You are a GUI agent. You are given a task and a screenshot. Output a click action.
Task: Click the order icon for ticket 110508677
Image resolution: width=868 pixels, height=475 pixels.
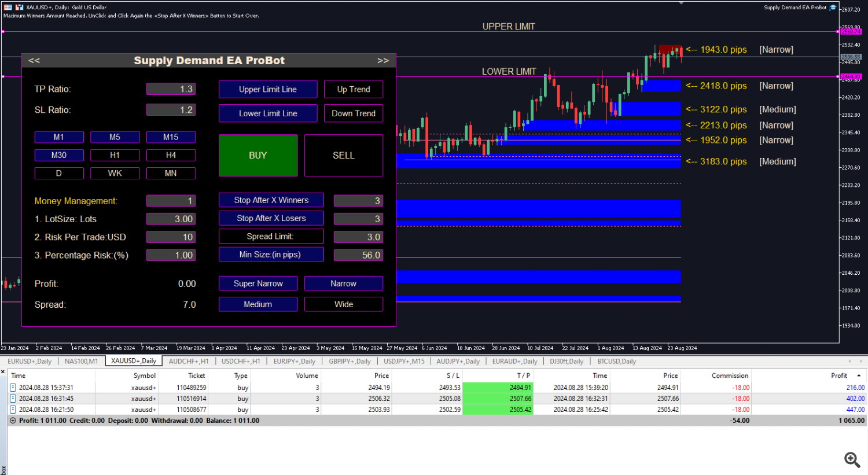point(13,410)
